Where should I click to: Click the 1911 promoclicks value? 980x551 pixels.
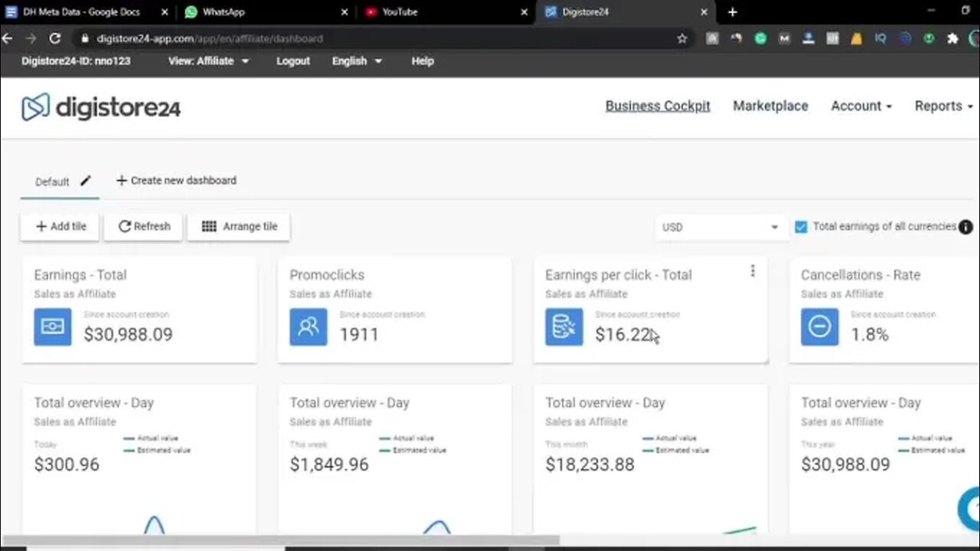[359, 334]
